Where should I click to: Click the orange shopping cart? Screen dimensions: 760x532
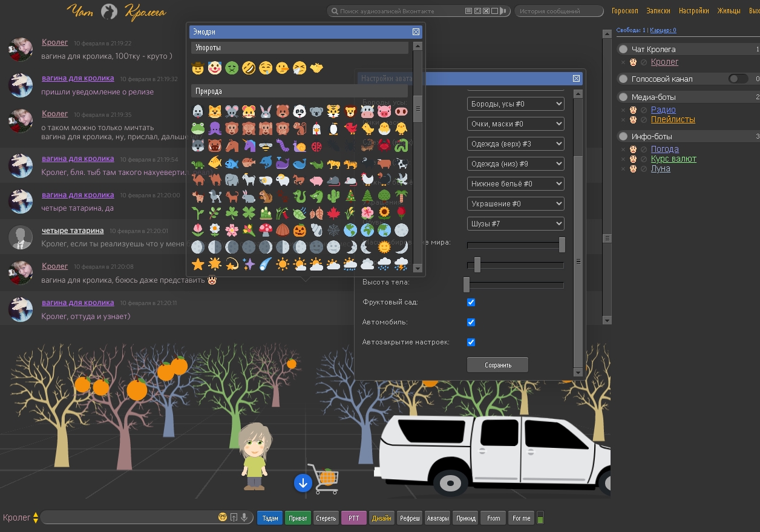[324, 478]
